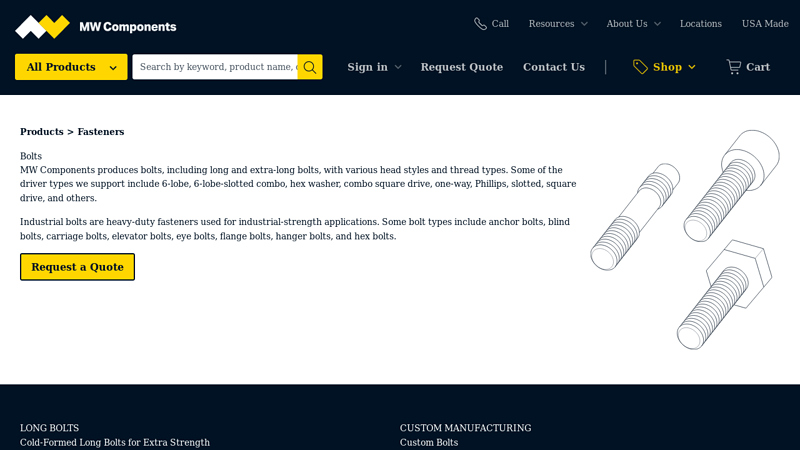Open the Sign in dropdown
Viewport: 800px width, 450px height.
tap(374, 67)
